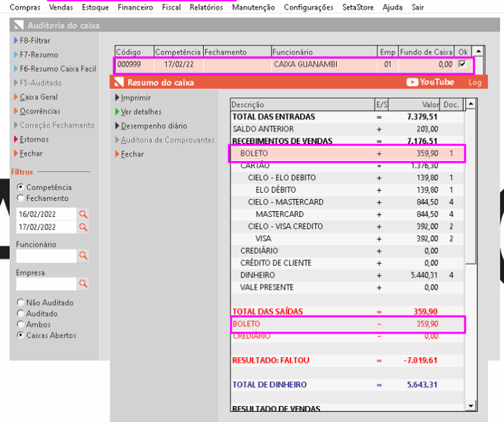Viewport: 504px width, 422px height.
Task: Click the Resumo list scrollbar thumb
Action: click(471, 186)
